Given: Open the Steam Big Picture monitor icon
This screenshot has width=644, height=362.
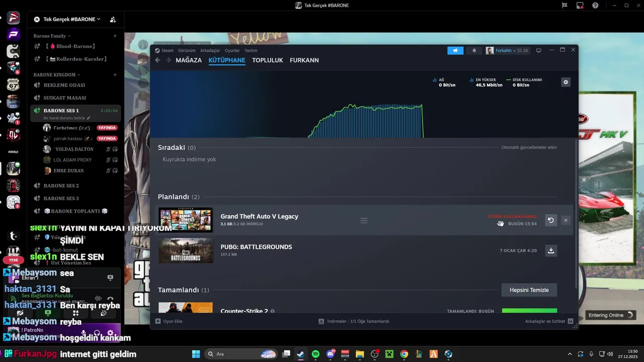Looking at the screenshot, I should [538, 50].
